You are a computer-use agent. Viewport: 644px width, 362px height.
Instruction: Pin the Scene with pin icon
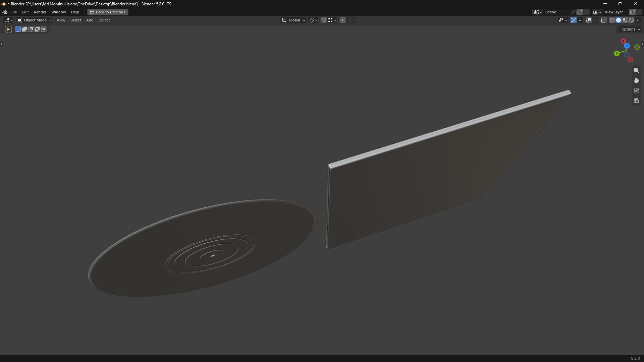(573, 12)
